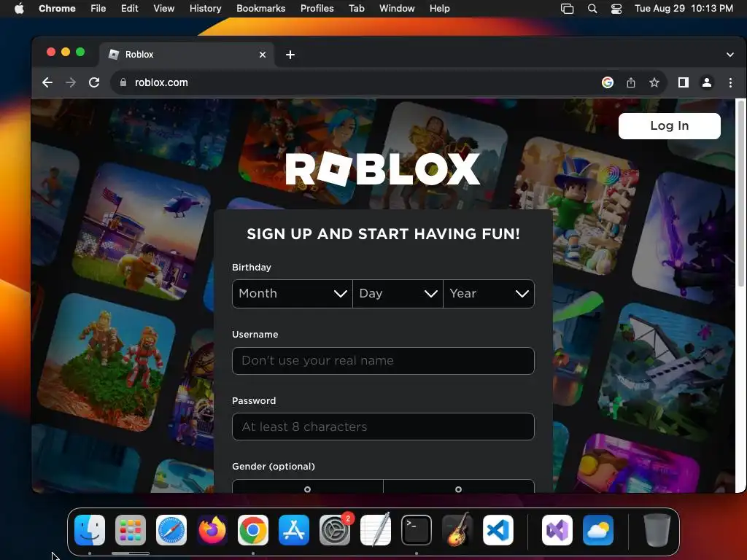Viewport: 747px width, 560px height.
Task: Focus the Password input field
Action: (383, 427)
